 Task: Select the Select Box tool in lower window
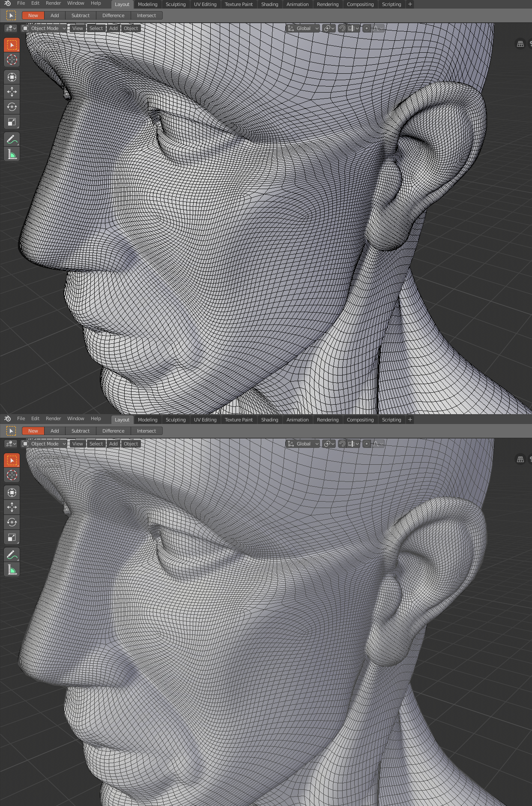[12, 460]
